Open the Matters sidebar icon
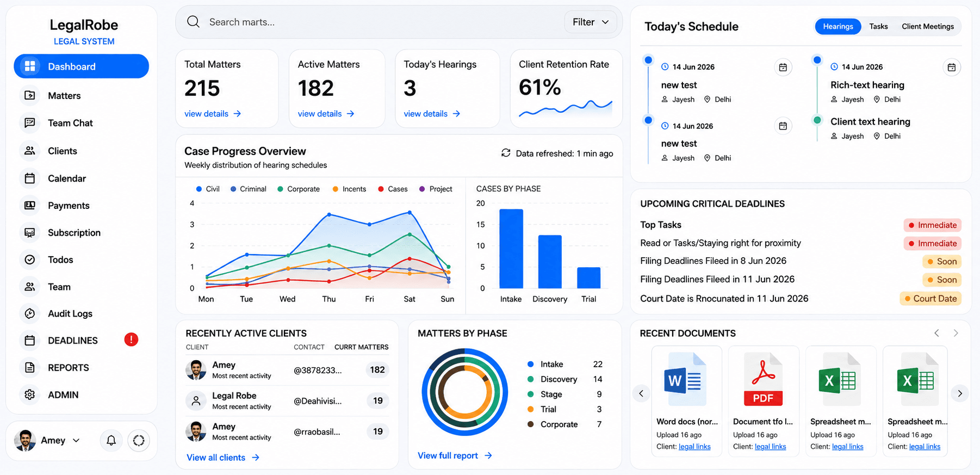This screenshot has height=475, width=980. [30, 95]
